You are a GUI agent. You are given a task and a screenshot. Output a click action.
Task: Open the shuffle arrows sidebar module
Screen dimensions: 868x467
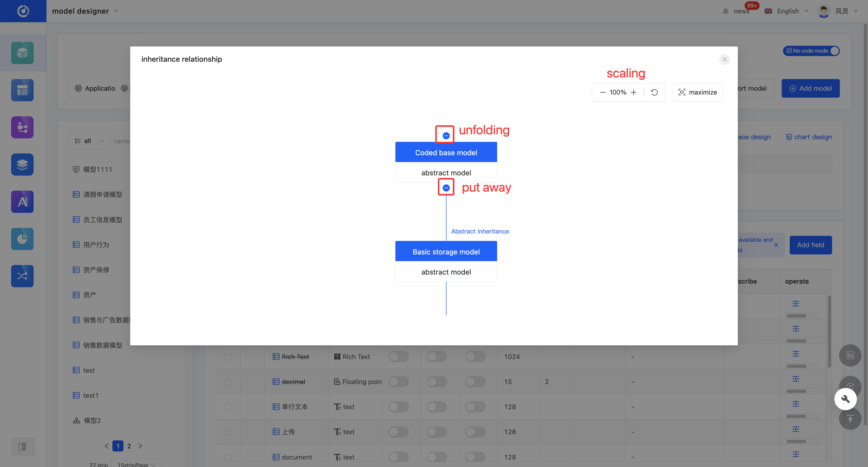22,276
